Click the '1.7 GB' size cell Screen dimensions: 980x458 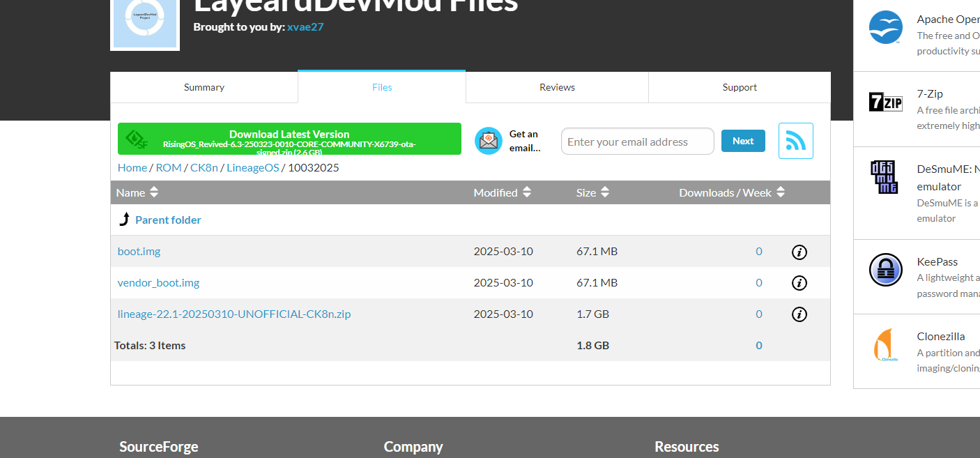[x=592, y=314]
